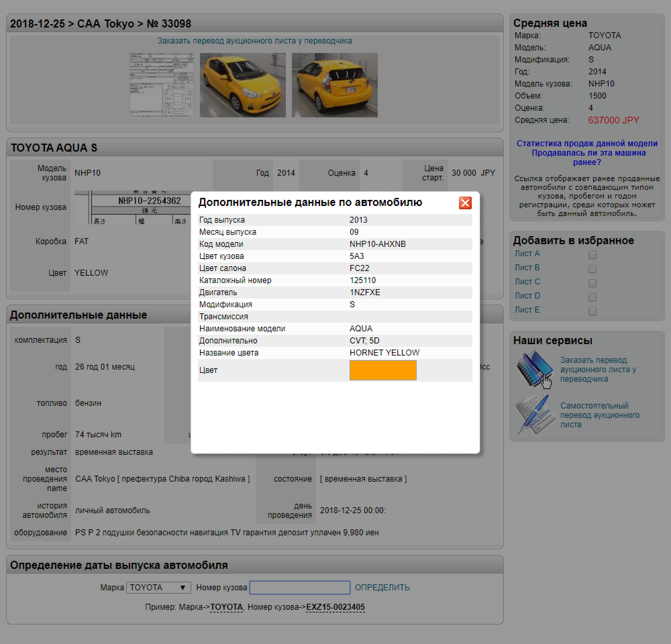Viewport: 671px width, 644px height.
Task: Select the catalog number 125110
Action: pos(363,280)
